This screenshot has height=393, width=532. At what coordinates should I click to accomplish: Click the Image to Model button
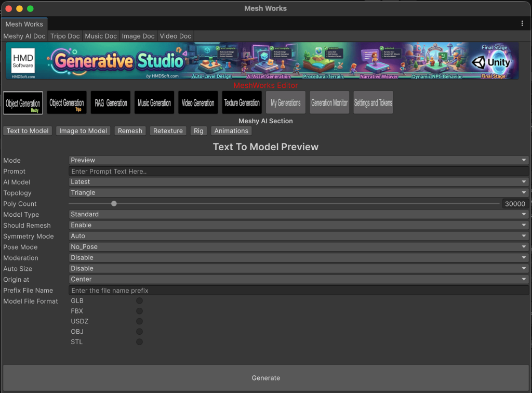83,131
